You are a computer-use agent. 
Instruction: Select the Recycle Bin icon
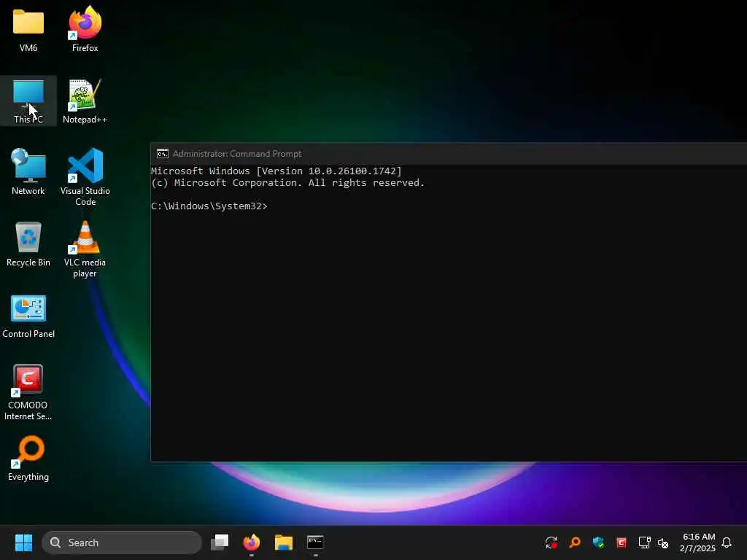[28, 244]
